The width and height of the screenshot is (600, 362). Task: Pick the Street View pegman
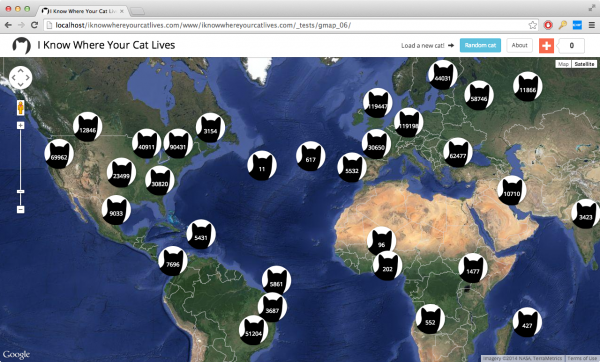click(x=20, y=108)
